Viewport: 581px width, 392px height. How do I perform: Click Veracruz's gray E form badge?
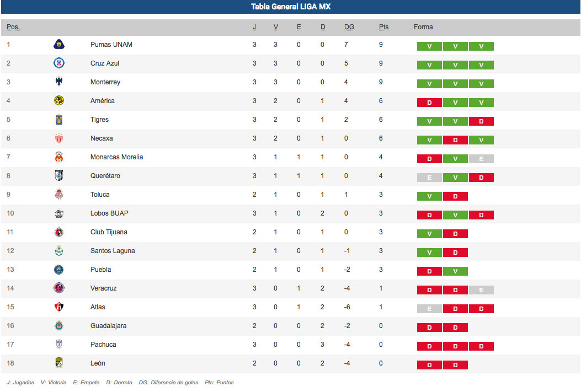pos(481,290)
